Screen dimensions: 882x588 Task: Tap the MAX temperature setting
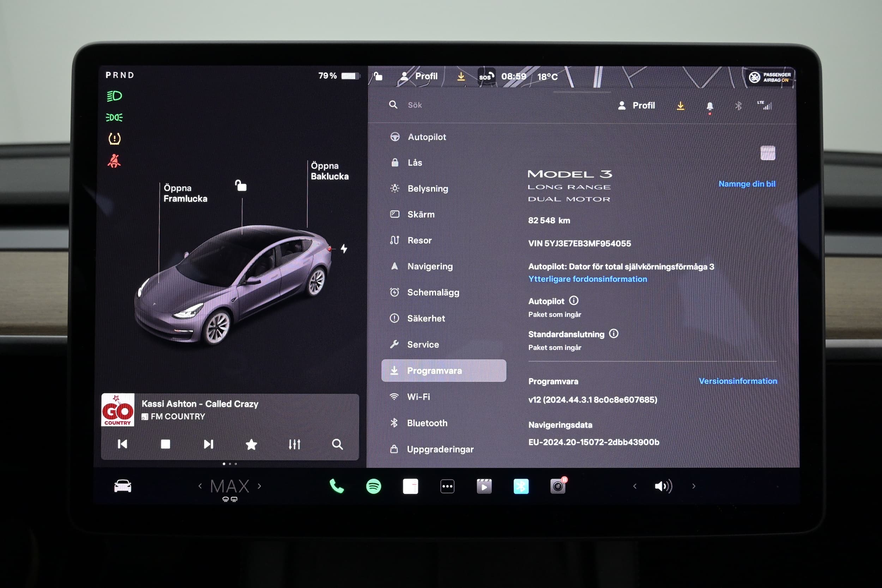coord(230,486)
